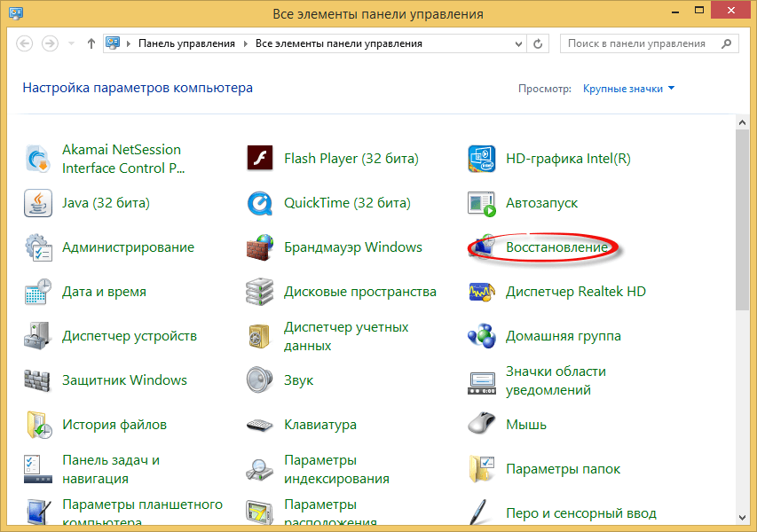Click the Forward navigation arrow
This screenshot has width=757, height=532.
50,44
